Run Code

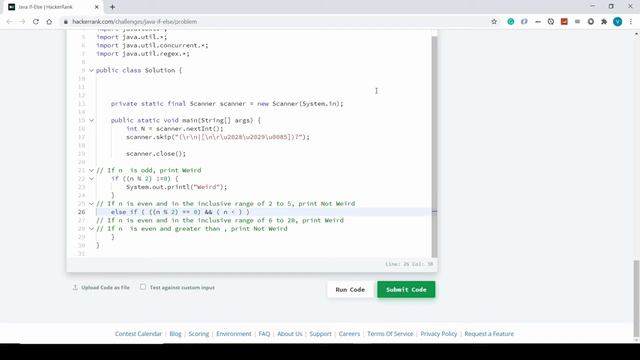click(x=350, y=289)
